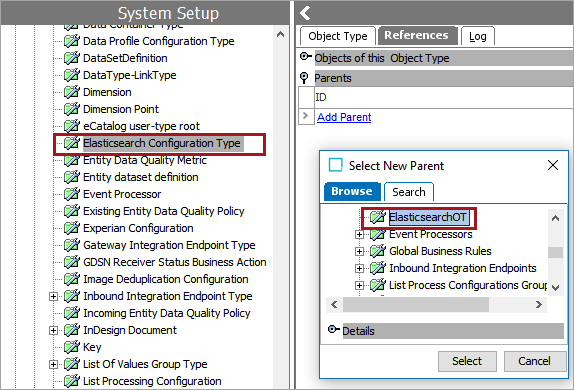Click the InDesign Document icon
Image resolution: width=574 pixels, height=390 pixels.
click(x=71, y=330)
